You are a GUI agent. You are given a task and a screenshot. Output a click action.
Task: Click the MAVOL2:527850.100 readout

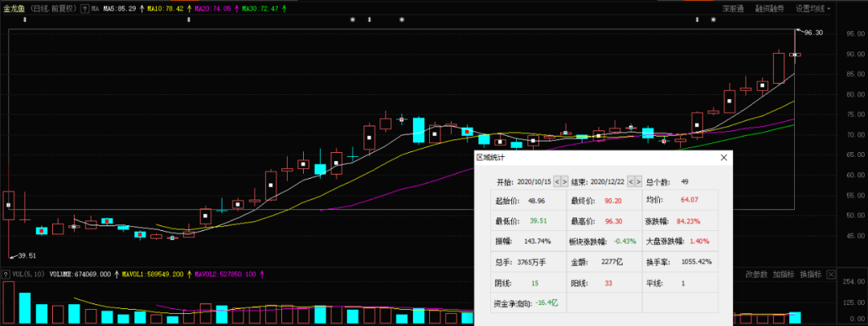[x=226, y=274]
